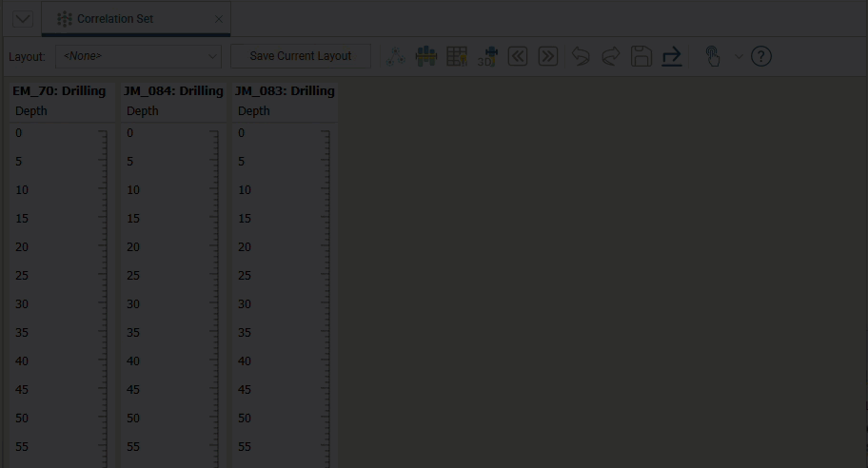Image resolution: width=868 pixels, height=468 pixels.
Task: Click the Save Current Layout button
Action: pos(301,56)
